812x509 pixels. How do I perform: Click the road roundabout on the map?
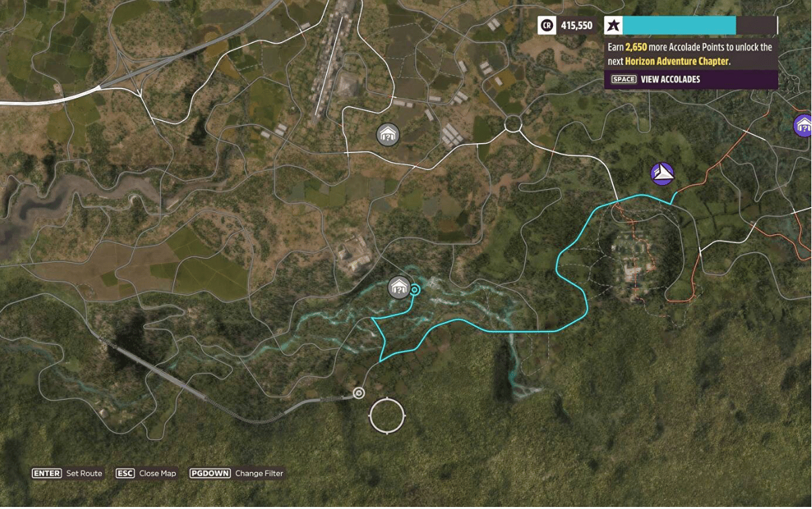click(x=513, y=124)
